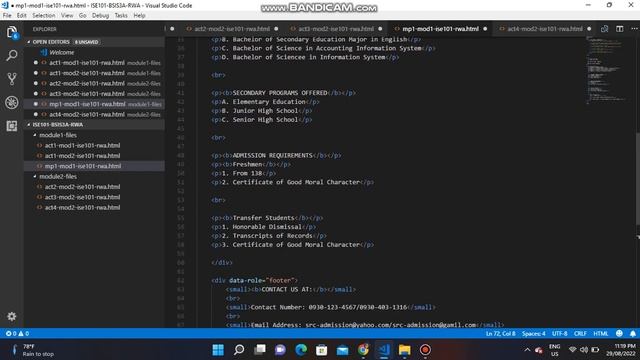Open the File menu

coord(7,16)
